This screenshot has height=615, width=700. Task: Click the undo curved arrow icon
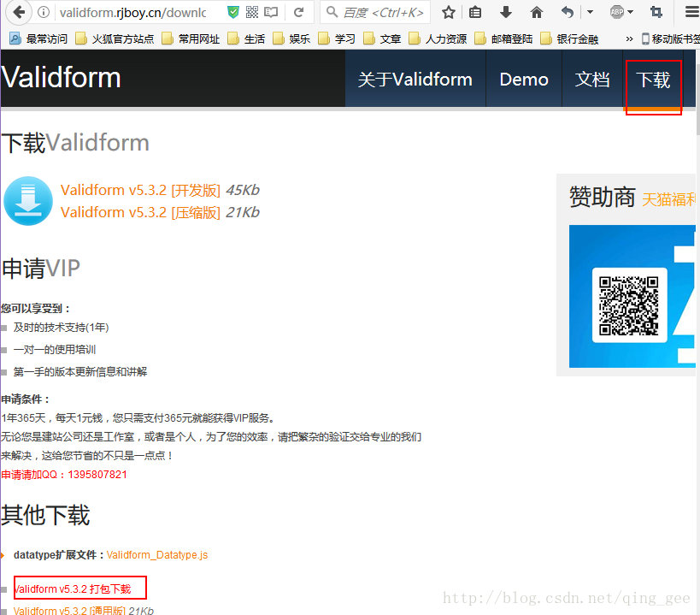pos(567,12)
